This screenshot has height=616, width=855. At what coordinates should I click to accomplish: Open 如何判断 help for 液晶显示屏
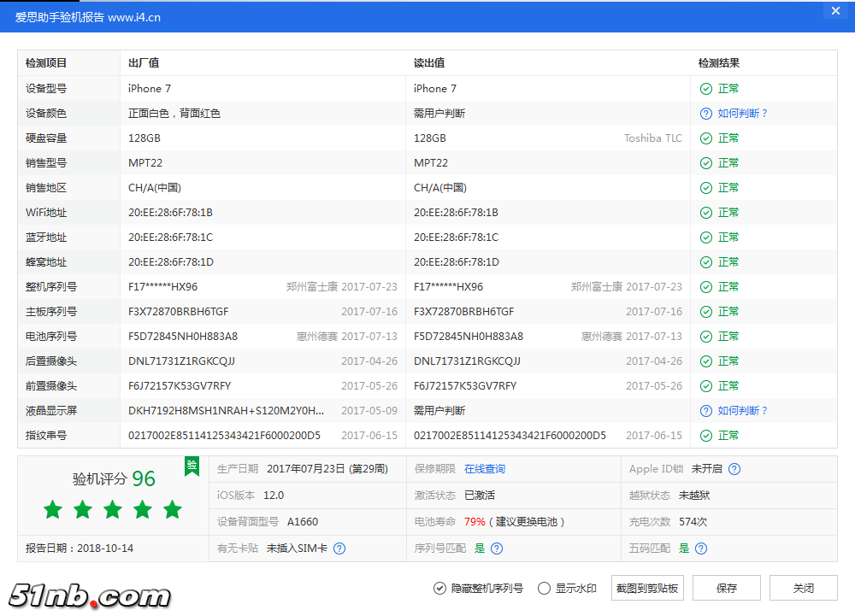tap(740, 410)
